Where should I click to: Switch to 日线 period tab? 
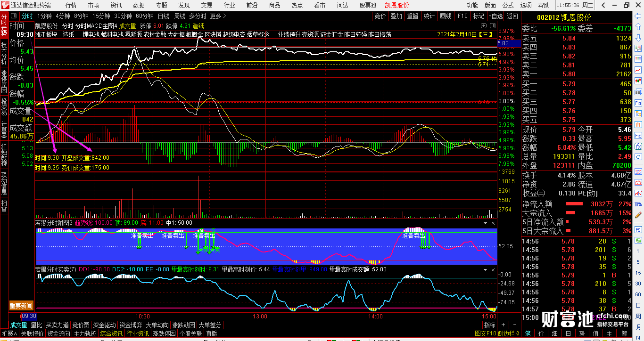point(164,16)
